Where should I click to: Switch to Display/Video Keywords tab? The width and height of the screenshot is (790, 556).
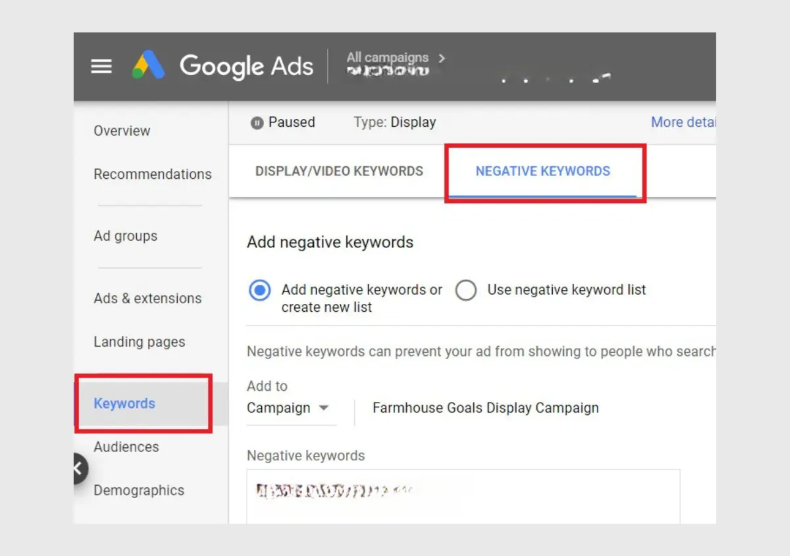339,171
